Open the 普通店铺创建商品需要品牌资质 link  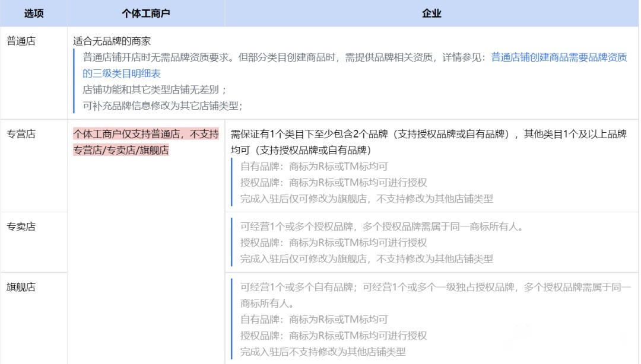[558, 58]
